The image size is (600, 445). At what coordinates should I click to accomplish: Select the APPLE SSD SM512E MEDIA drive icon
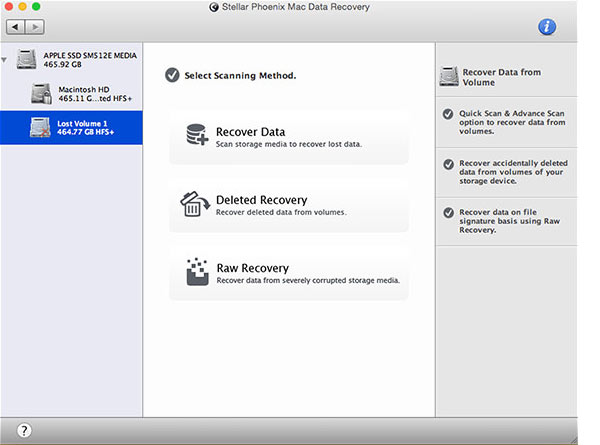(x=26, y=59)
